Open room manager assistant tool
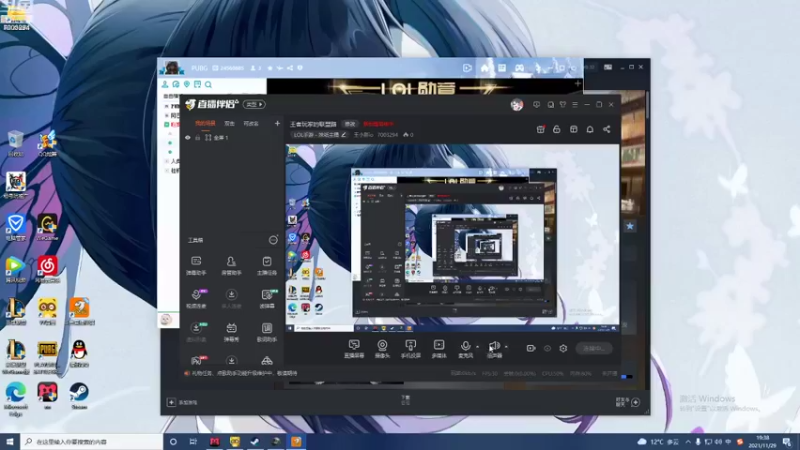This screenshot has width=800, height=450. (231, 266)
